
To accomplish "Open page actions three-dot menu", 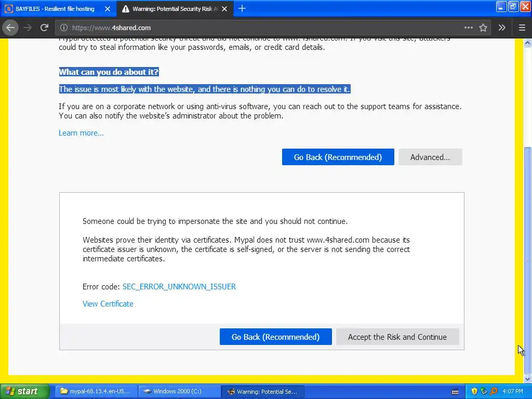I will click(x=469, y=28).
